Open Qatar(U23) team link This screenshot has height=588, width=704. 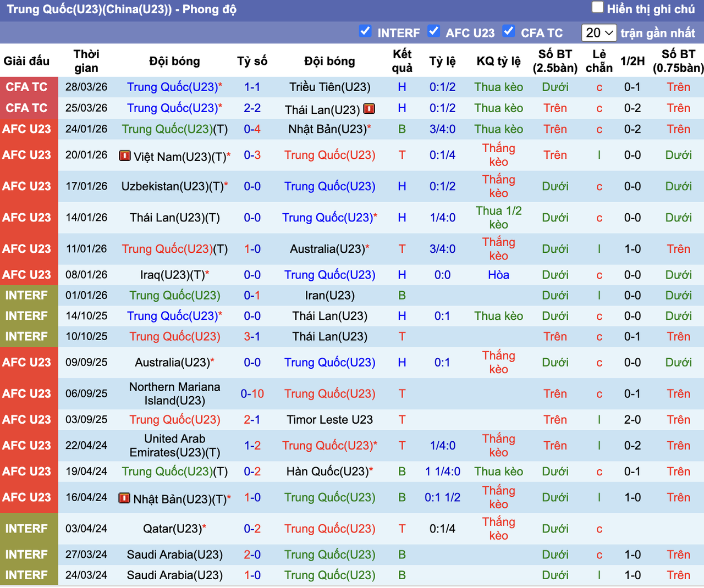[173, 529]
